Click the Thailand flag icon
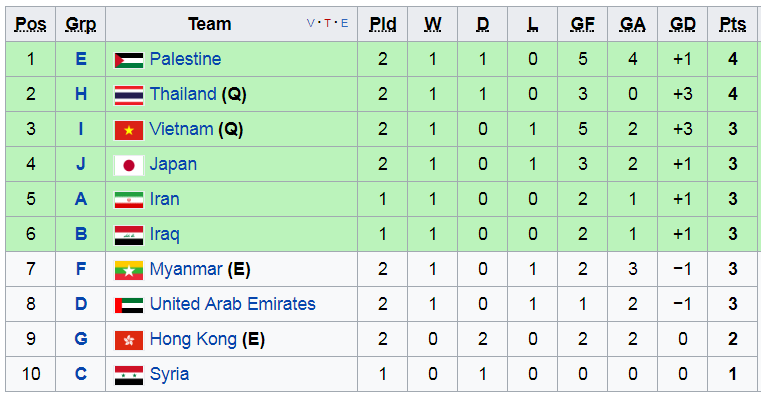Image resolution: width=761 pixels, height=394 pixels. 129,95
